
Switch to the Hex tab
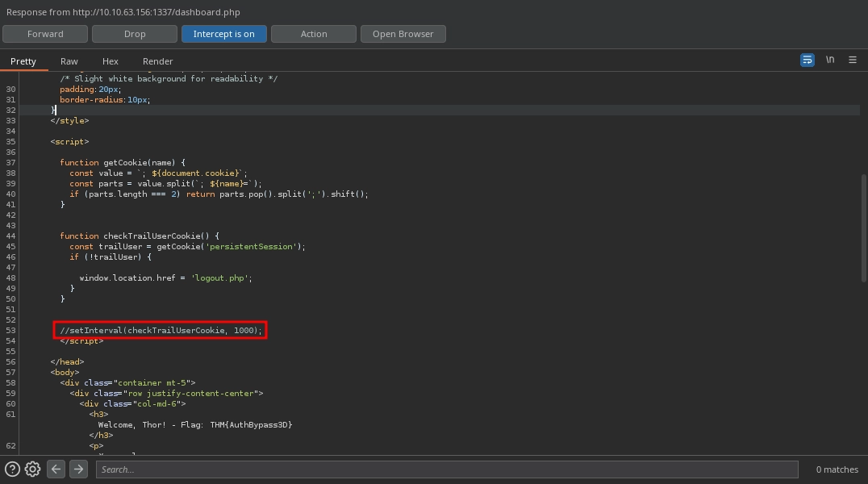pos(110,60)
